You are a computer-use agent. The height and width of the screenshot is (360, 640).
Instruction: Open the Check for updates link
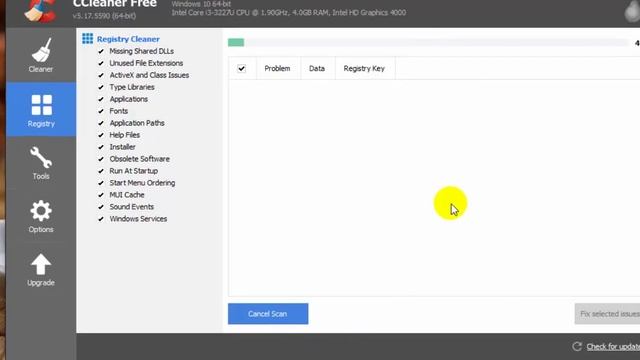coord(613,347)
